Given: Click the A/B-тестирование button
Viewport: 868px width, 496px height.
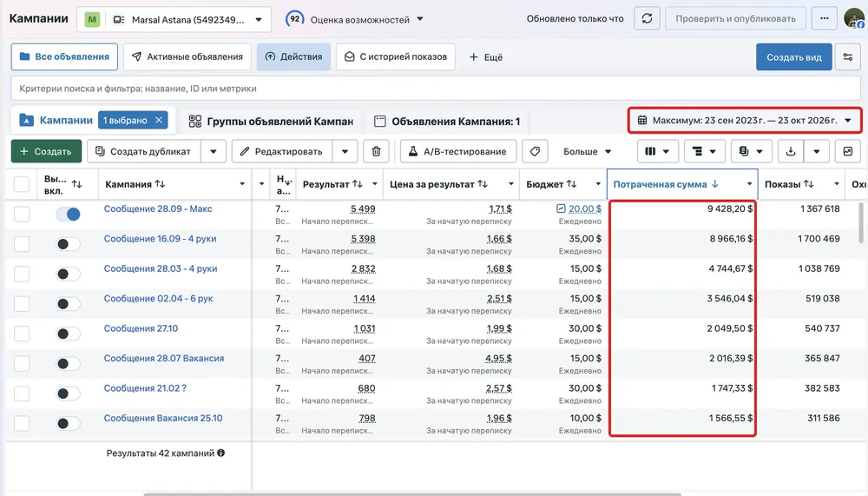Looking at the screenshot, I should click(457, 151).
